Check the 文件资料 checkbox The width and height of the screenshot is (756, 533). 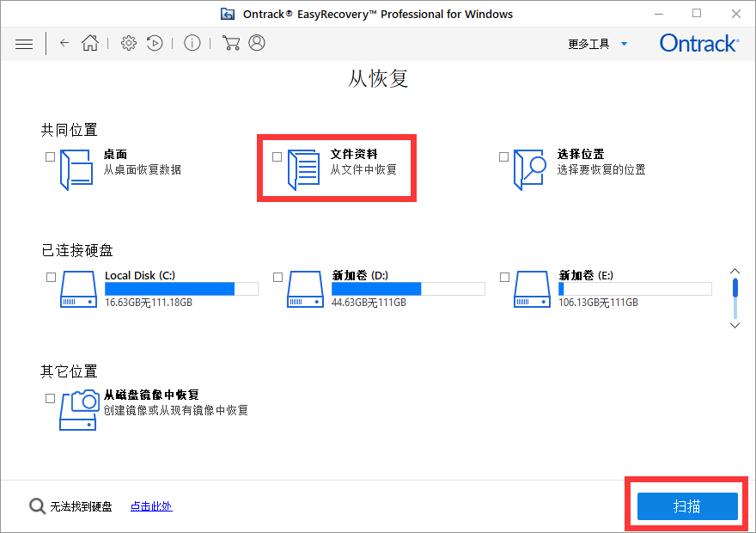point(277,156)
